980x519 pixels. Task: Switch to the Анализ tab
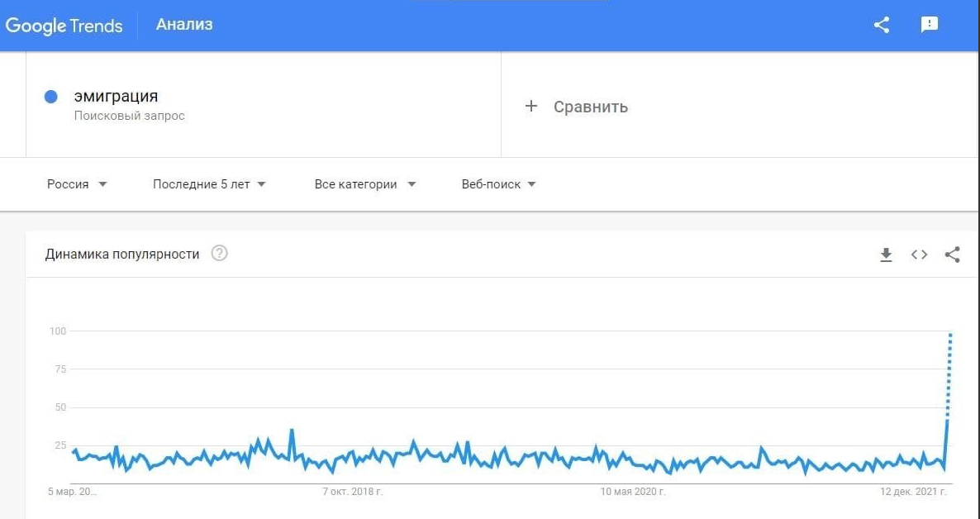point(184,25)
